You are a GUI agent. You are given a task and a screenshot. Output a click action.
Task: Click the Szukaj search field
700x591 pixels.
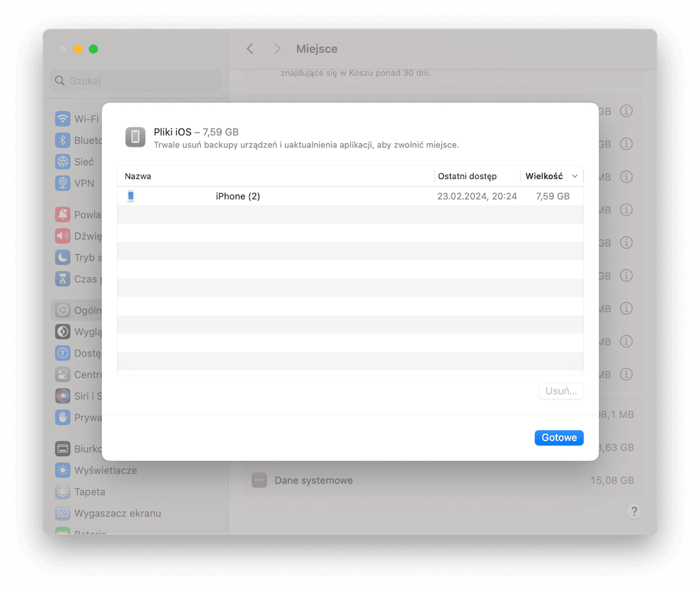[136, 81]
